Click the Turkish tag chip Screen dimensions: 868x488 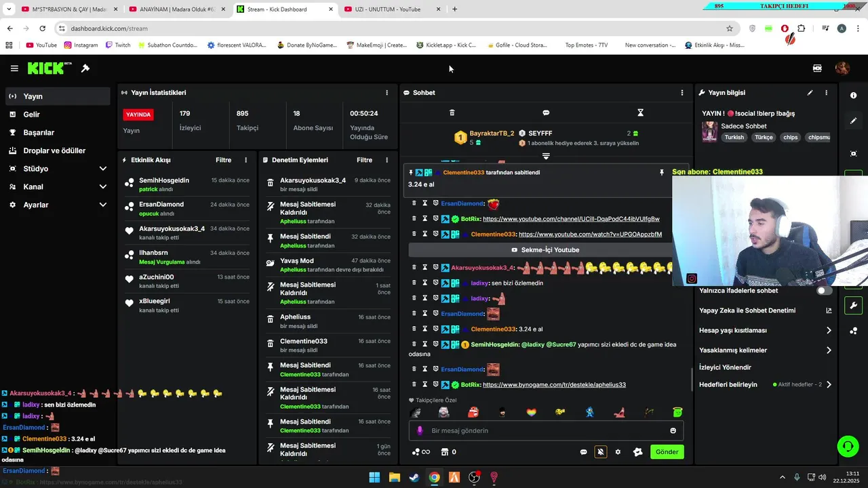pyautogui.click(x=734, y=138)
